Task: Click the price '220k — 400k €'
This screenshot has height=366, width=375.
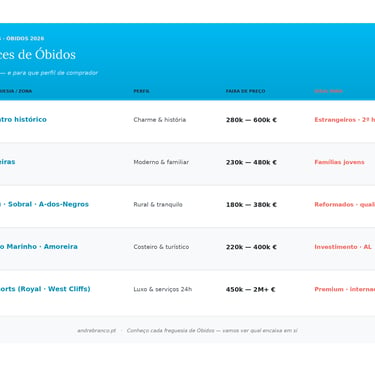Action: click(x=251, y=247)
